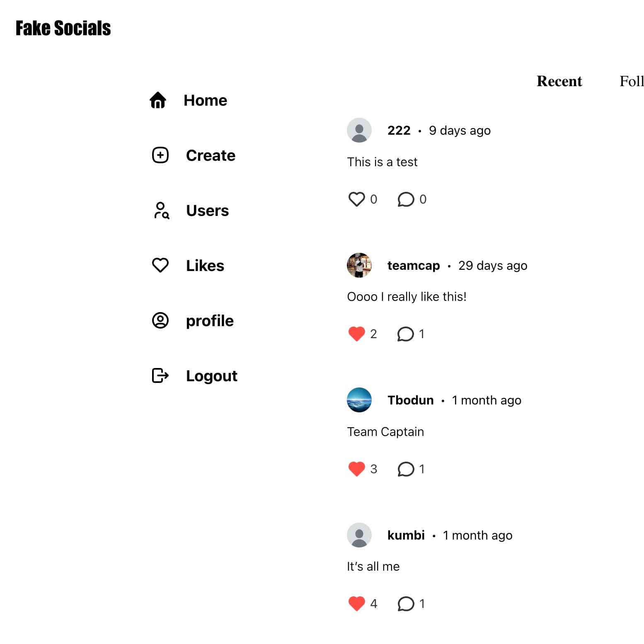Unlike the 'Oooo I really like this!' post

click(357, 334)
